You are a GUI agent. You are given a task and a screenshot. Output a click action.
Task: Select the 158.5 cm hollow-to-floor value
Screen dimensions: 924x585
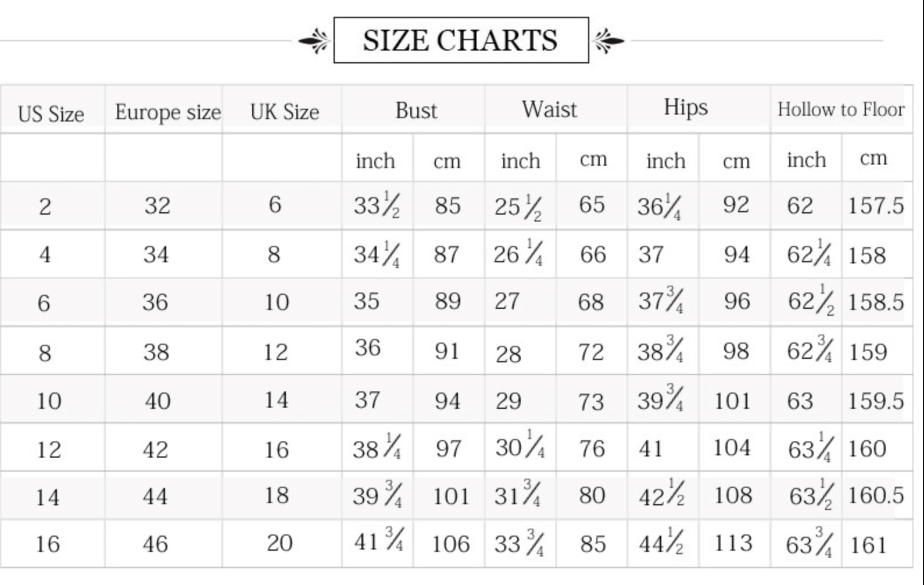click(x=875, y=302)
